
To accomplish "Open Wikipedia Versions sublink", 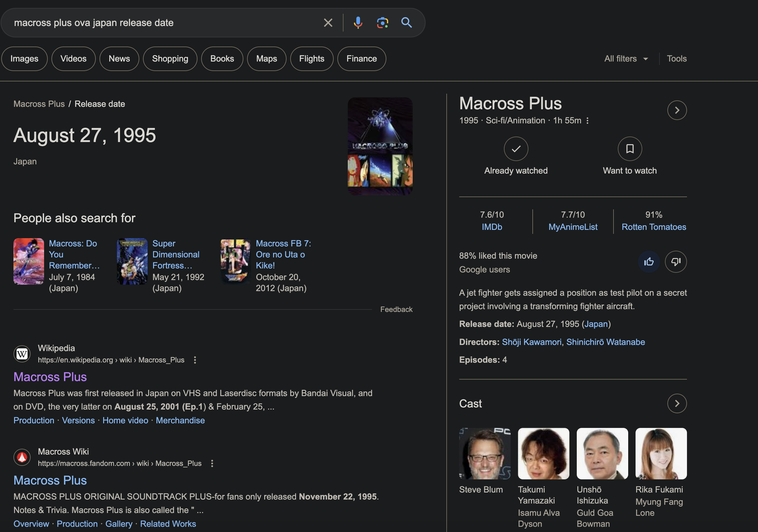I will [x=78, y=421].
